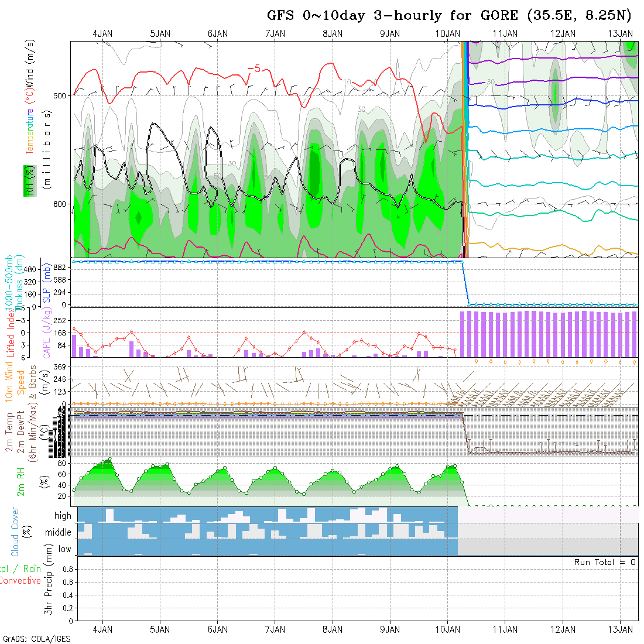The image size is (644, 644).
Task: Click the '3hr Precip (mm)' axis label
Action: [x=49, y=579]
